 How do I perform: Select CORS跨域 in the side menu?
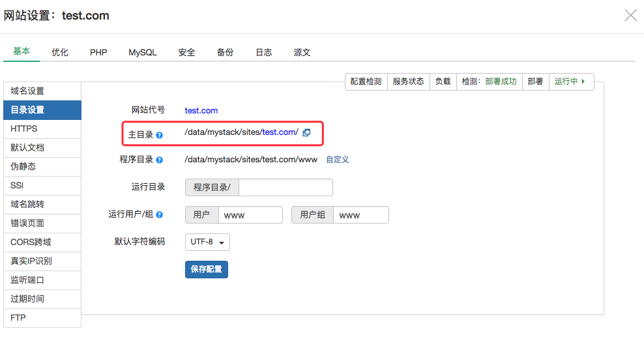click(x=42, y=242)
